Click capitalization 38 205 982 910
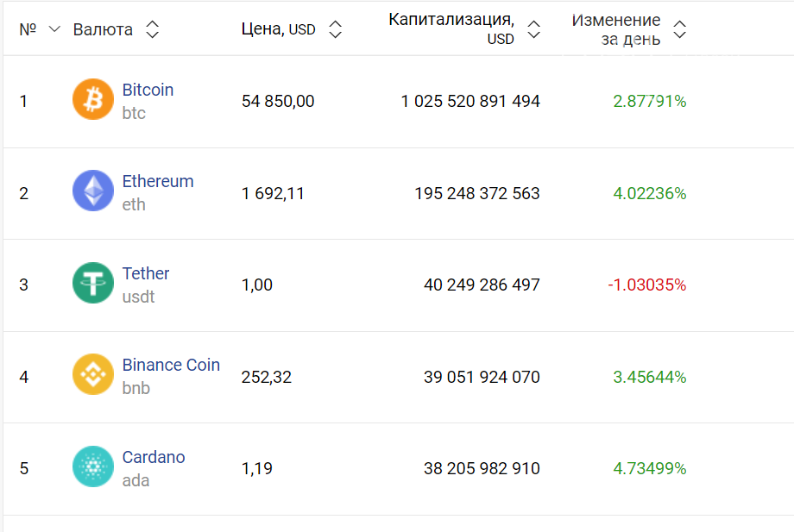The image size is (794, 532). pos(482,468)
